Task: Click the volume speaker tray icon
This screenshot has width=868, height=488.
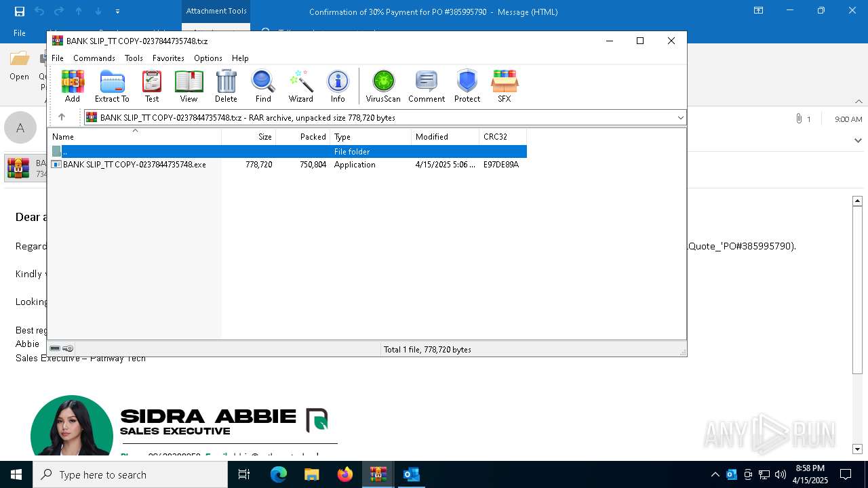Action: [781, 474]
